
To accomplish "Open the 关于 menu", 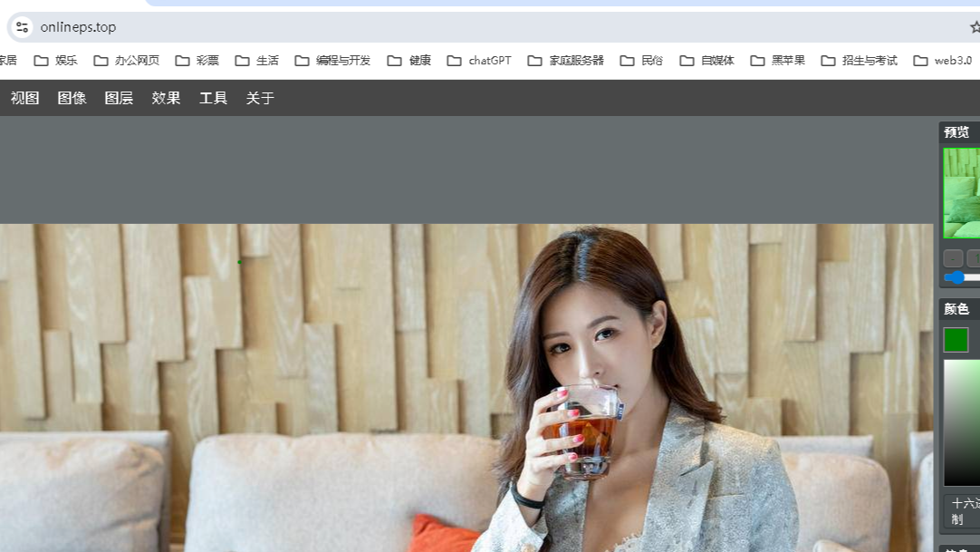I will [260, 98].
